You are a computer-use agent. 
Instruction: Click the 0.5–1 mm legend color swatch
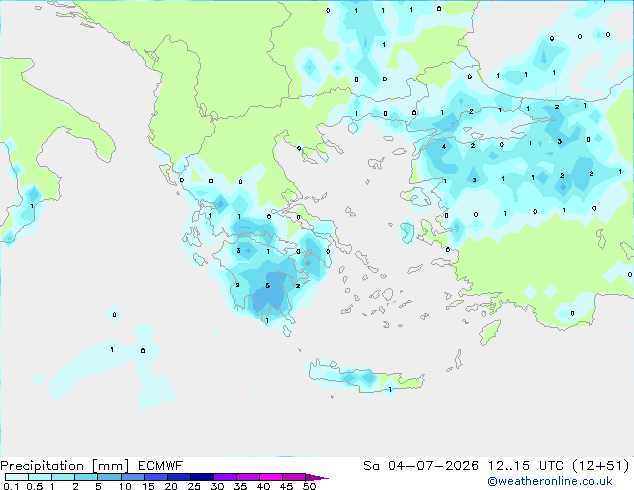point(40,477)
